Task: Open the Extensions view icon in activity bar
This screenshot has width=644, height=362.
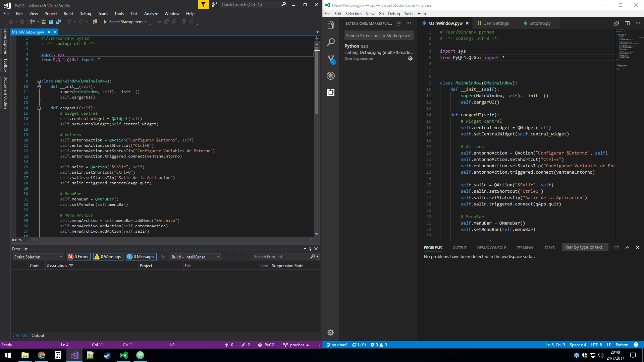Action: click(331, 93)
